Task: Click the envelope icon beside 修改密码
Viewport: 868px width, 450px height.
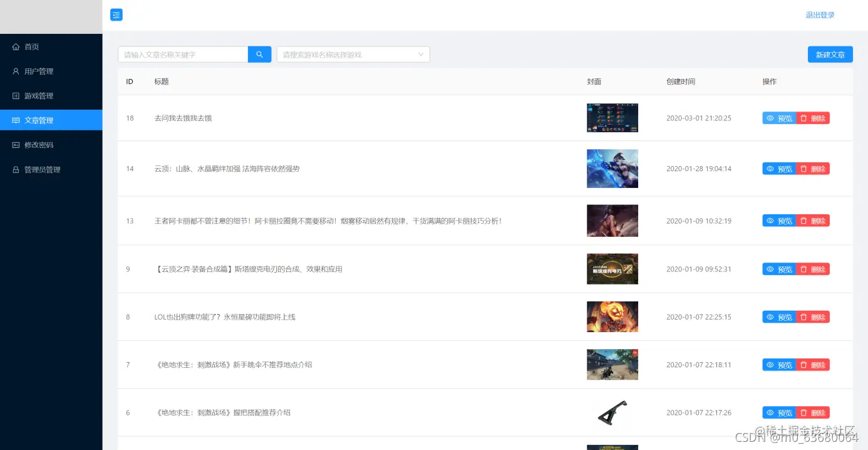Action: [16, 145]
